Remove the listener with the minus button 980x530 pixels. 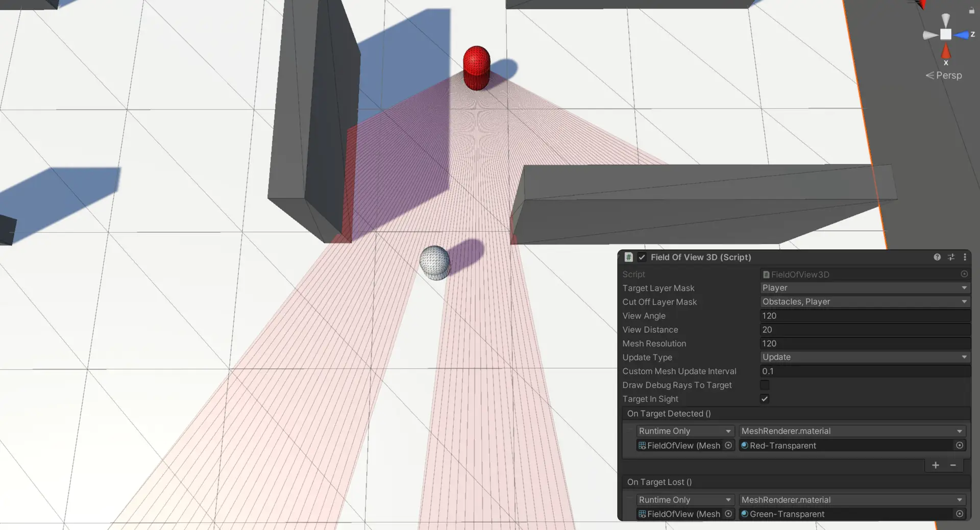pos(953,465)
